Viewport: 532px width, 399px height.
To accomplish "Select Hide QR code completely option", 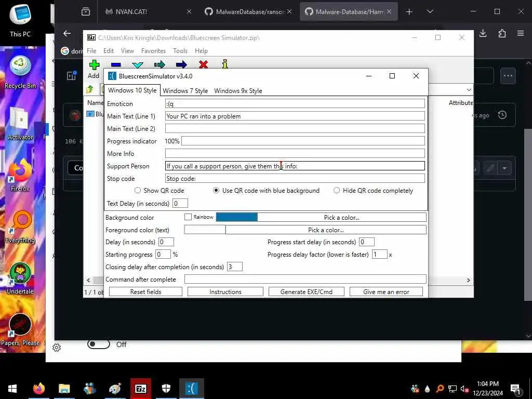I will coord(337,190).
